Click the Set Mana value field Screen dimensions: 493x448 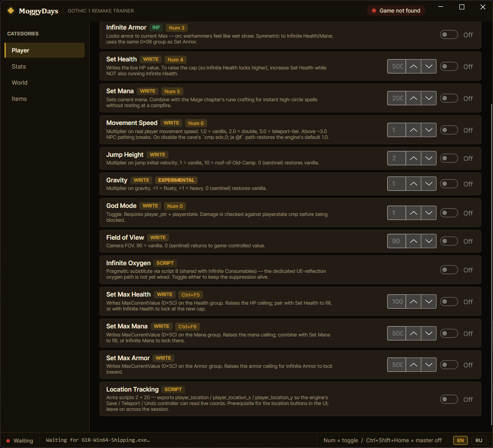pos(397,98)
